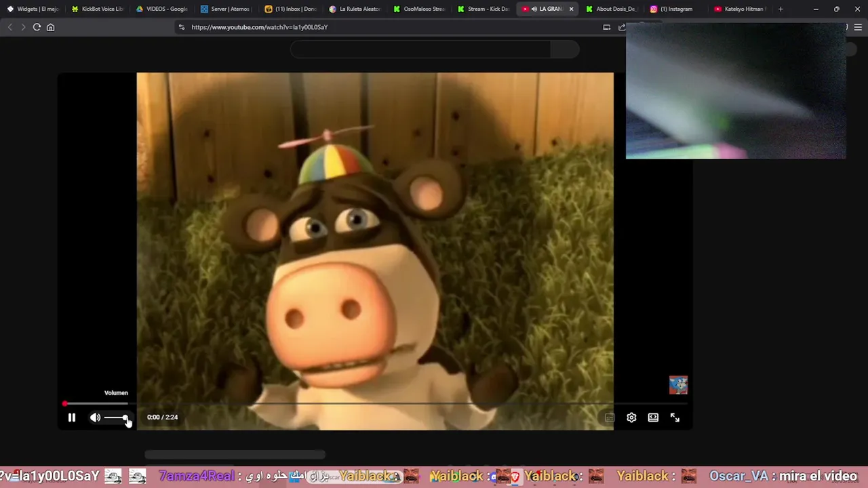The width and height of the screenshot is (868, 488).
Task: Mute the video with the speaker icon
Action: [x=95, y=418]
